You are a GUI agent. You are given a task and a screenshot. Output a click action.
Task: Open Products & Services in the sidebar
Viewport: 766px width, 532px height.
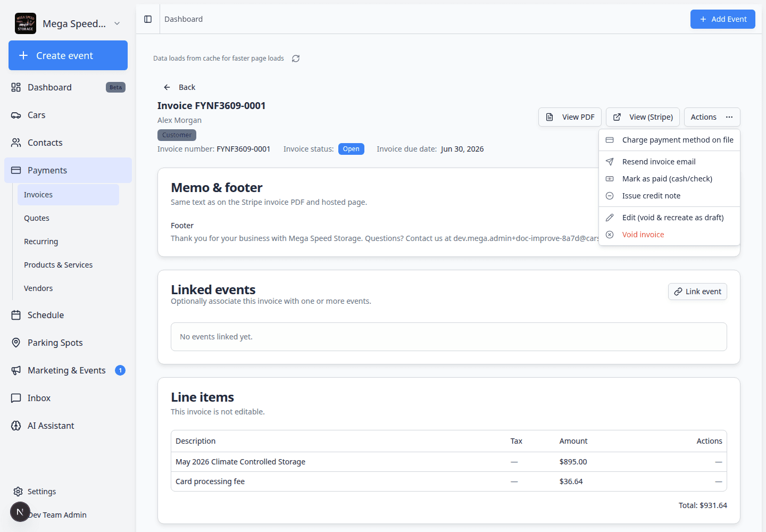pos(68,265)
